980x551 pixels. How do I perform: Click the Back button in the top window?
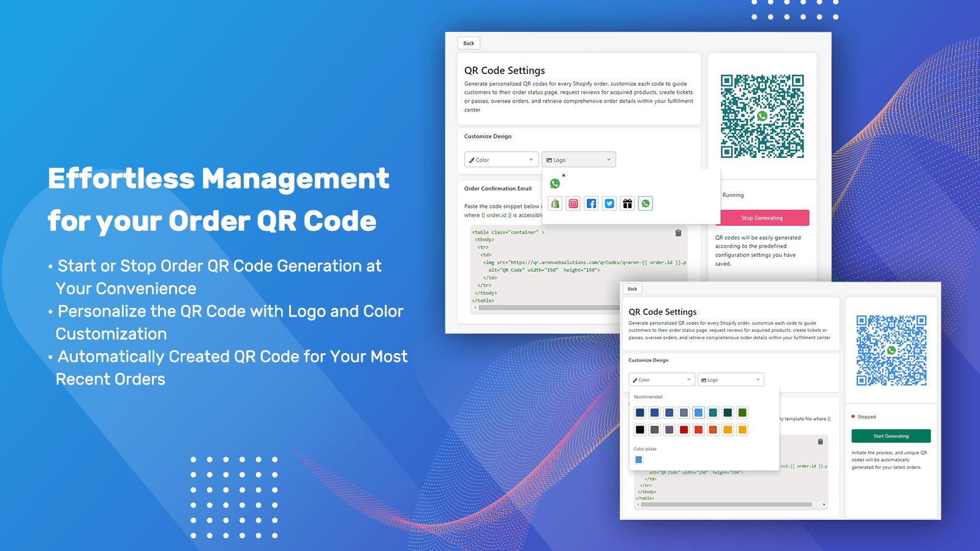point(469,43)
